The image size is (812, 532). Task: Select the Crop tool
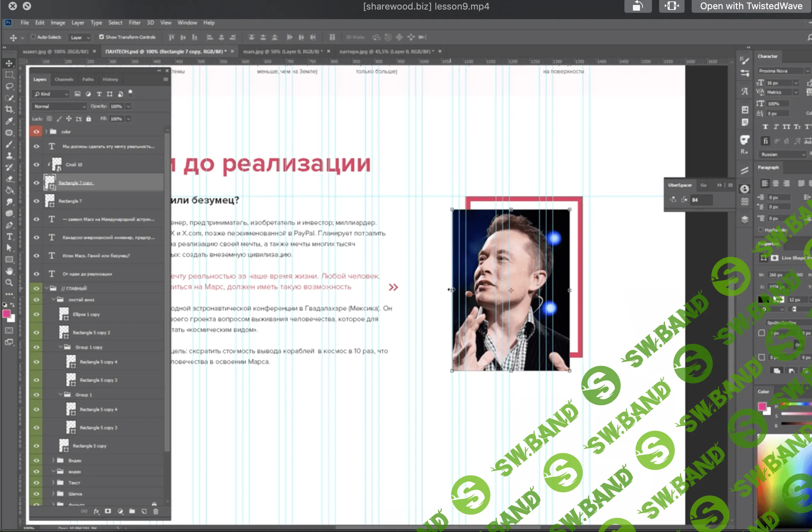(x=9, y=109)
